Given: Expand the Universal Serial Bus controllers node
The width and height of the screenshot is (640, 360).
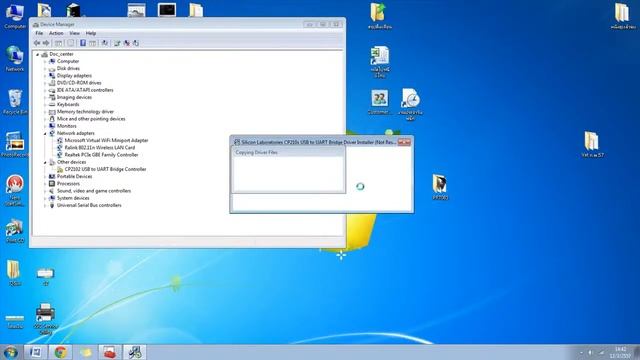Looking at the screenshot, I should coord(45,205).
